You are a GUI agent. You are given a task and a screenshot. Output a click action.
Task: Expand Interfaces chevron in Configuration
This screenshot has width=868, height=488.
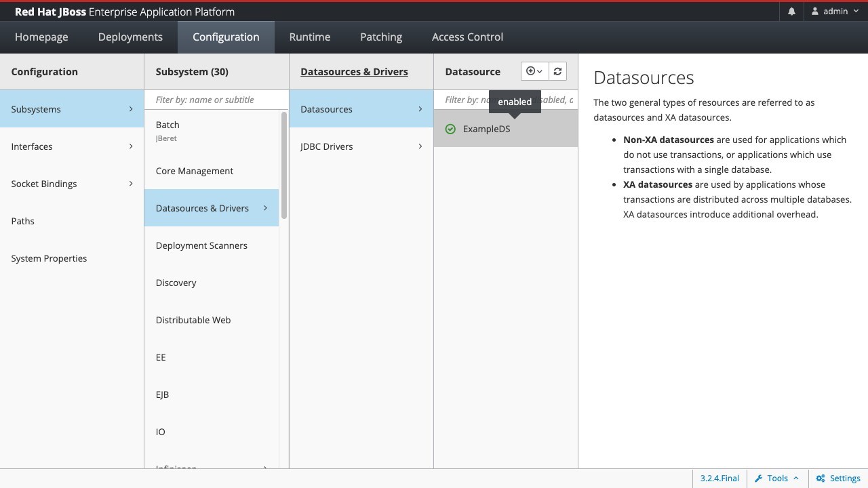[131, 146]
